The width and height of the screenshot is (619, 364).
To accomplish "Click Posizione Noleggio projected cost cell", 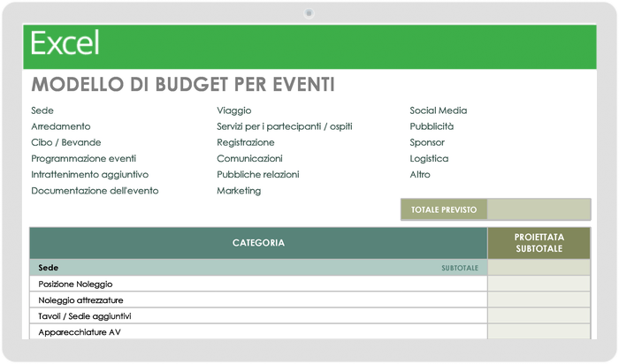I will [x=539, y=284].
